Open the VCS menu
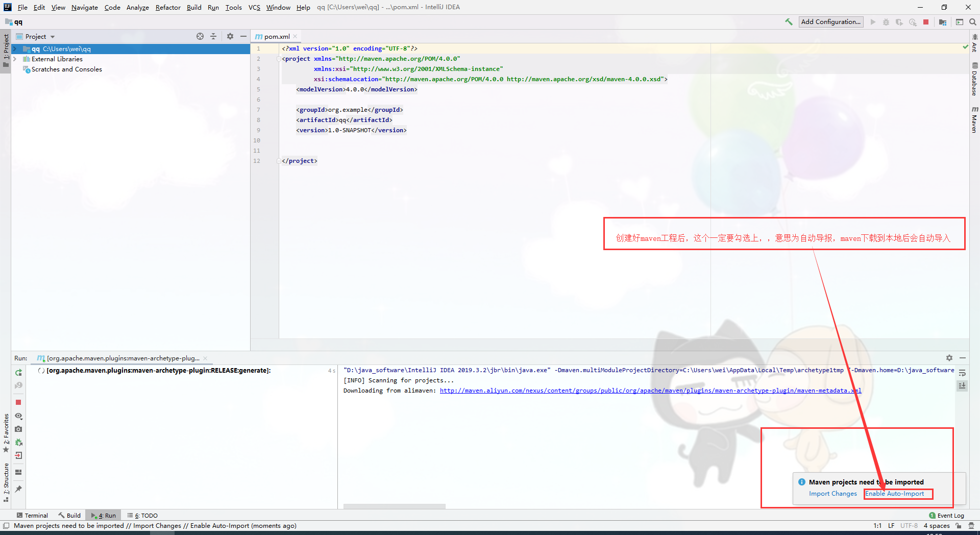980x535 pixels. pyautogui.click(x=254, y=7)
